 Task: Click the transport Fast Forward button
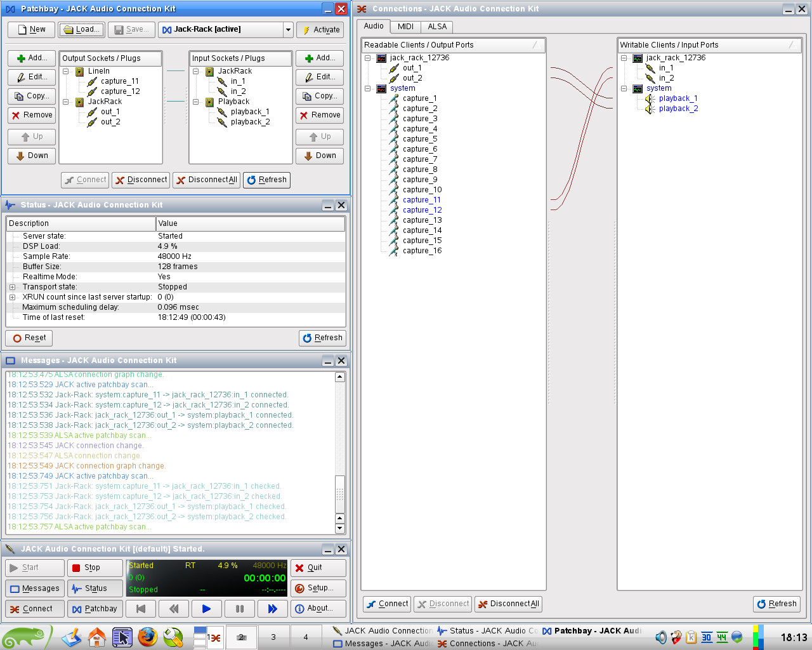[x=272, y=609]
